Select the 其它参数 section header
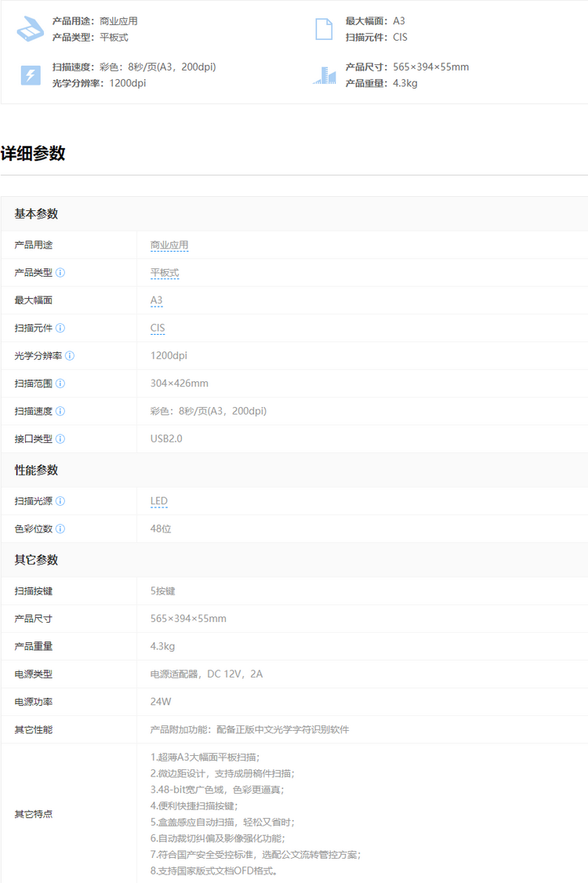The image size is (588, 883). click(36, 560)
